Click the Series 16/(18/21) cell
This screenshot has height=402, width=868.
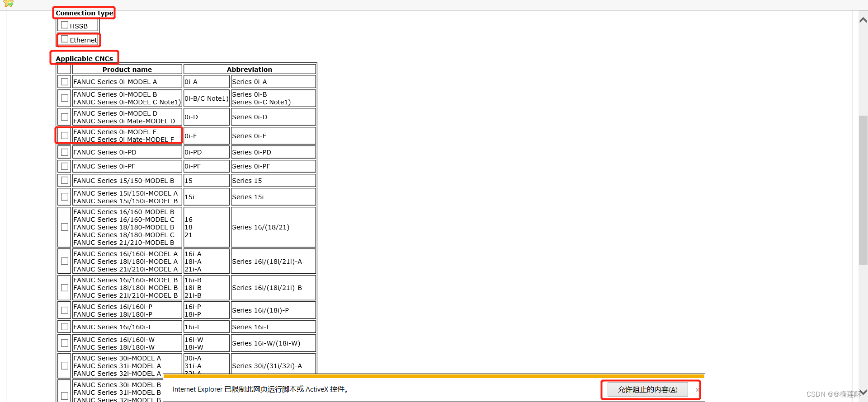(273, 227)
